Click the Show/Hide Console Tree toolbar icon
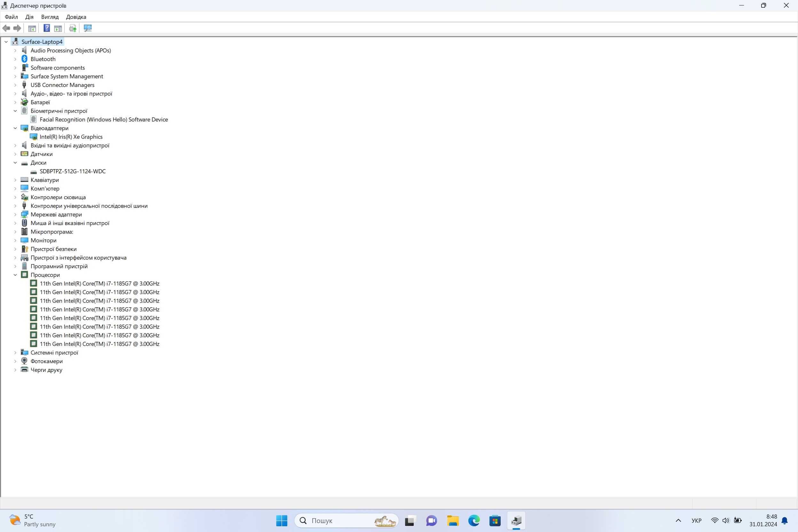This screenshot has height=532, width=798. (32, 28)
